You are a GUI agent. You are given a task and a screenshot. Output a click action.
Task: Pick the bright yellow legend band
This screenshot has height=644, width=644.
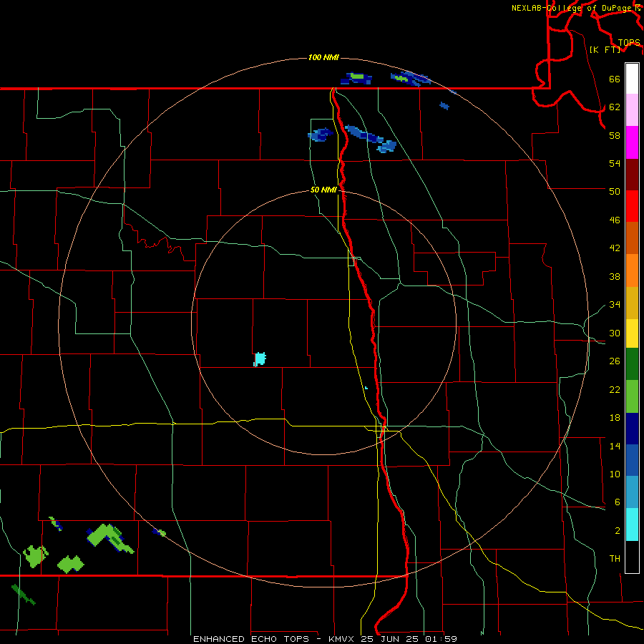(632, 333)
